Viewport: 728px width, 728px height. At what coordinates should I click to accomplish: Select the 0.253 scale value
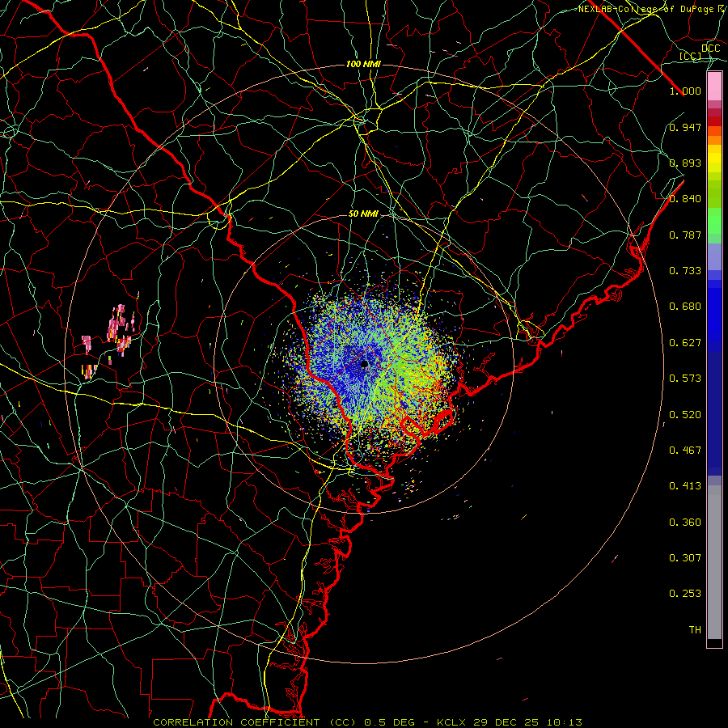pos(685,594)
